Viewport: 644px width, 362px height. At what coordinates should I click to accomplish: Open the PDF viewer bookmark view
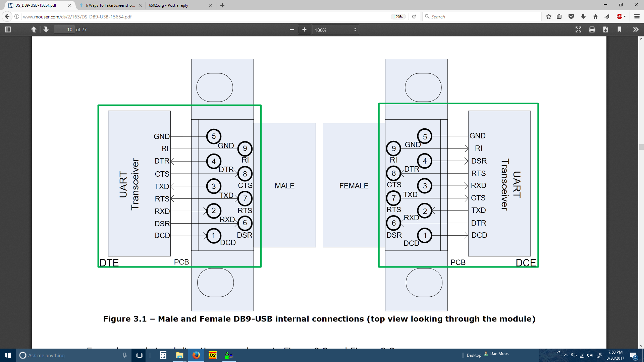[619, 29]
